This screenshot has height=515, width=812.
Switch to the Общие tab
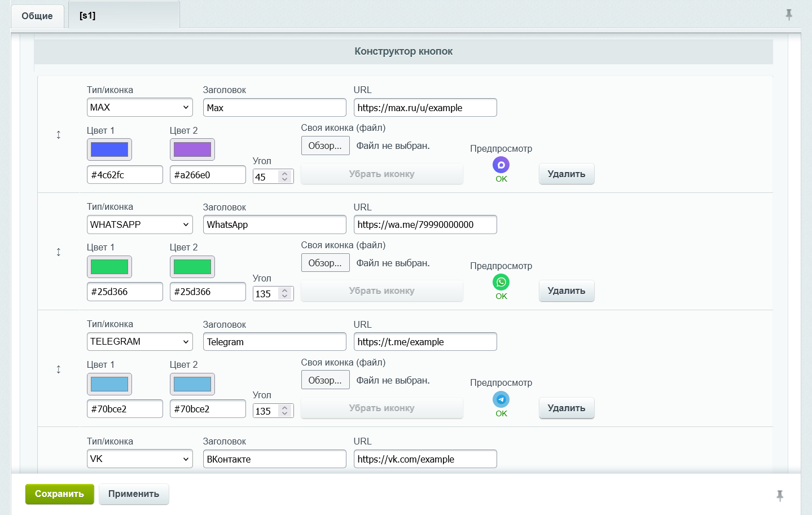(37, 16)
